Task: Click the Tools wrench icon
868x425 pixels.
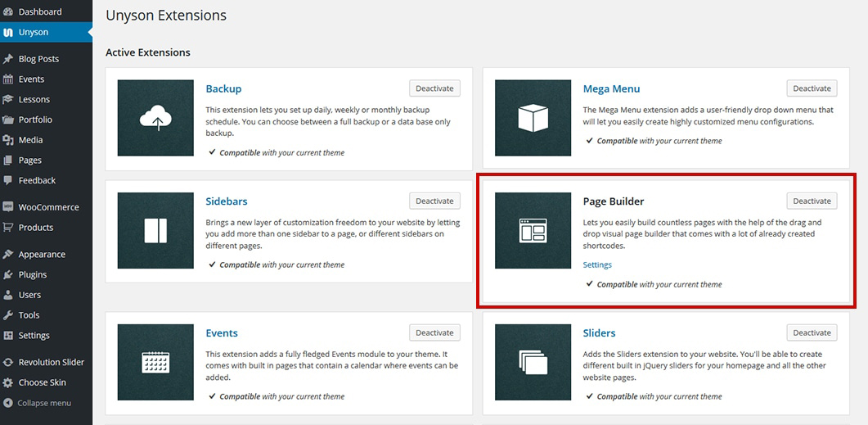Action: tap(7, 314)
